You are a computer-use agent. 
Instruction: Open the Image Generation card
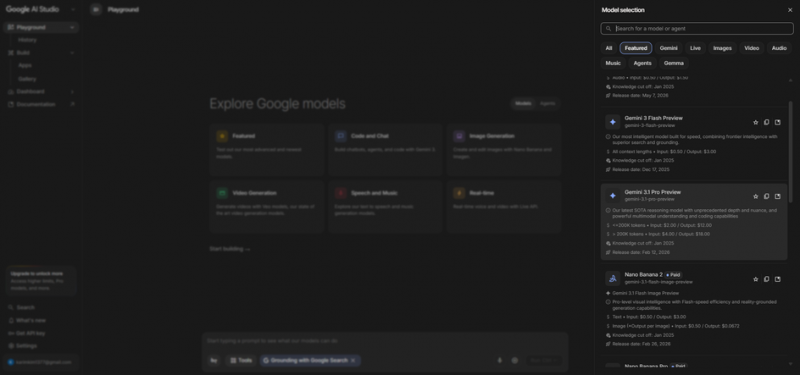(x=504, y=149)
